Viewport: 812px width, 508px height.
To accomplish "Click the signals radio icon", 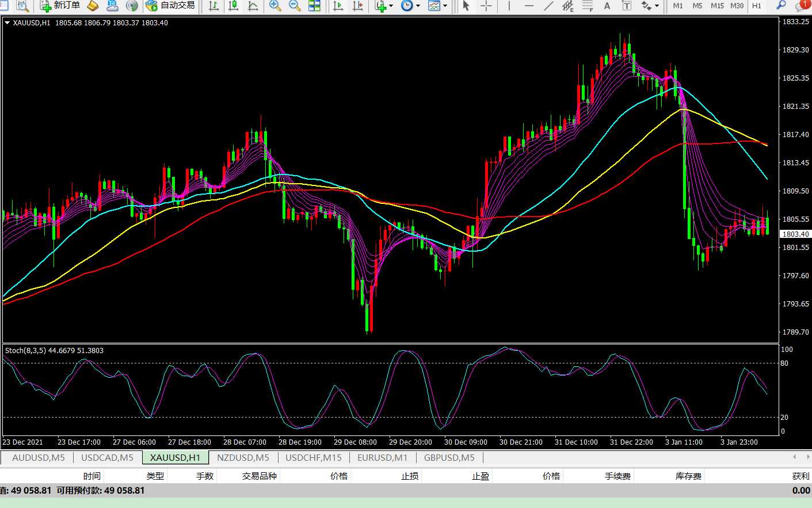I will coord(132,6).
